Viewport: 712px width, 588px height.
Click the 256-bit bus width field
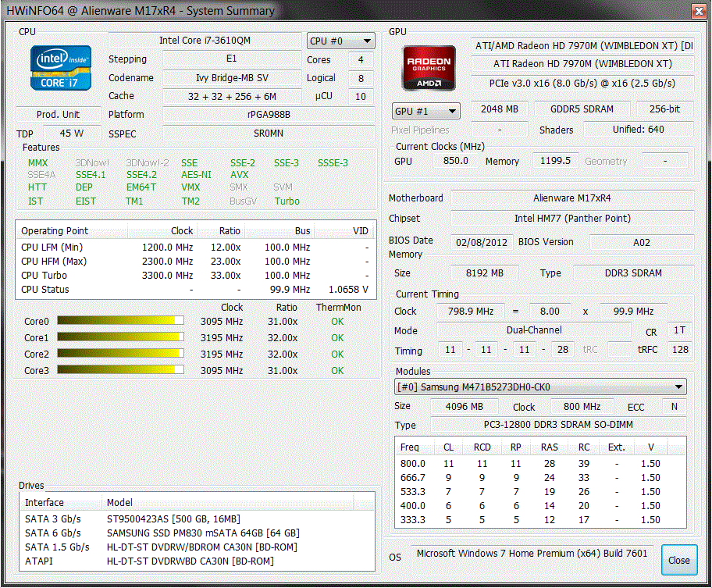point(665,109)
